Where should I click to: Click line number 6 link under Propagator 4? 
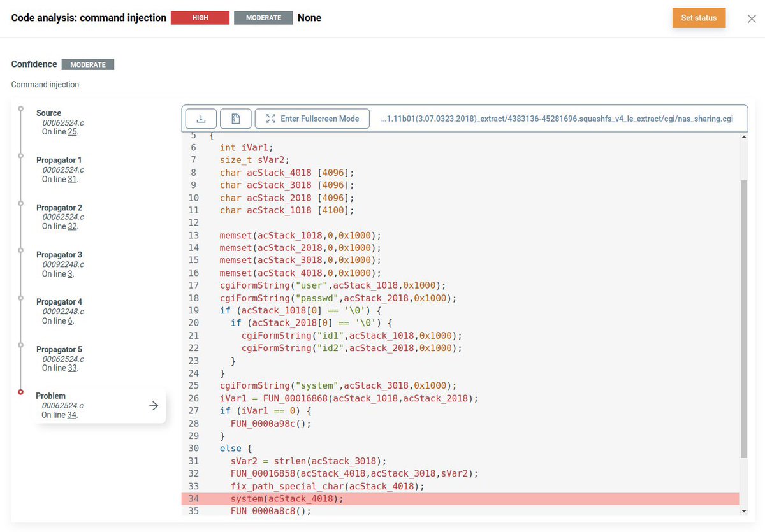[x=70, y=321]
